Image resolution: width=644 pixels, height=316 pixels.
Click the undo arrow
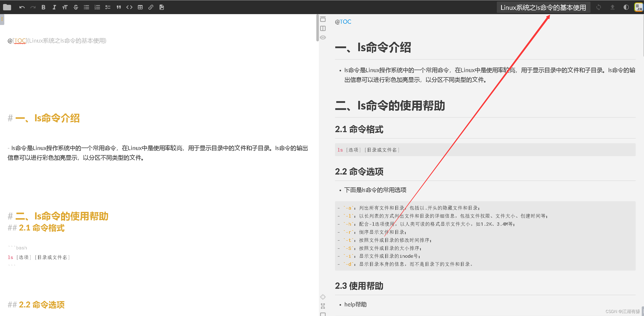tap(22, 7)
